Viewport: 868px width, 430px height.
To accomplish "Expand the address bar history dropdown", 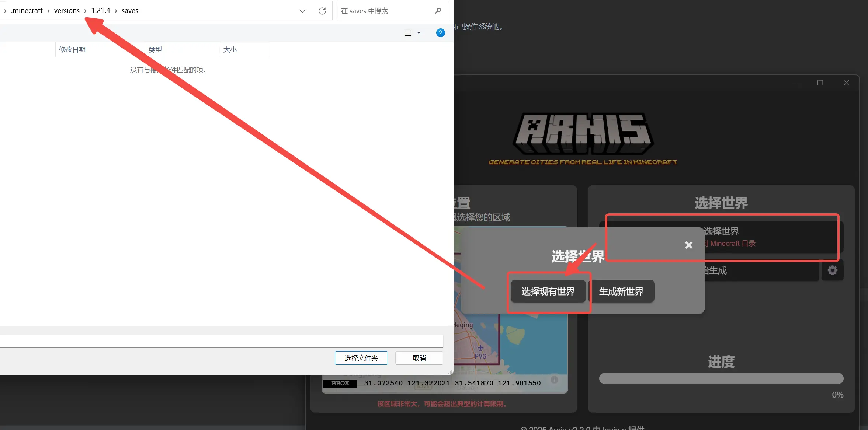I will [x=302, y=11].
